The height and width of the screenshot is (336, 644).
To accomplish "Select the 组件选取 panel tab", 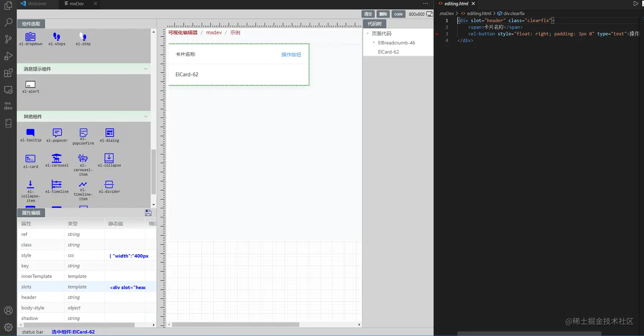I will (31, 24).
